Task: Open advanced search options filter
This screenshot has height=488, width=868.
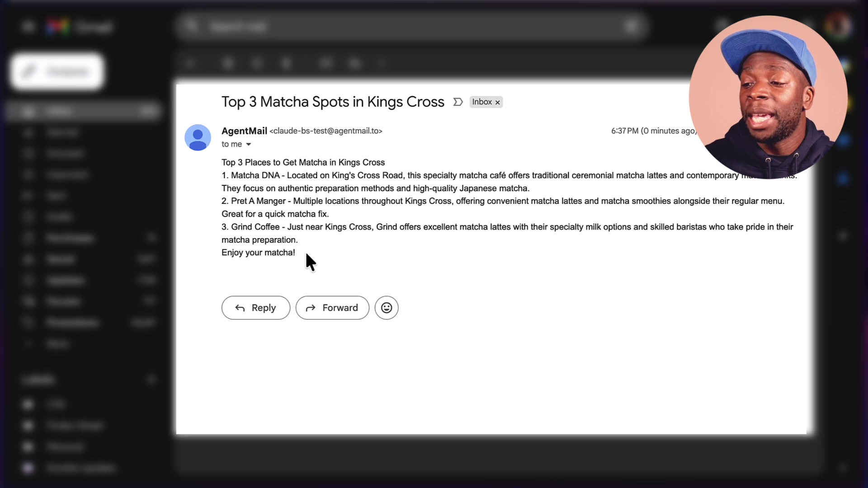Action: point(632,26)
